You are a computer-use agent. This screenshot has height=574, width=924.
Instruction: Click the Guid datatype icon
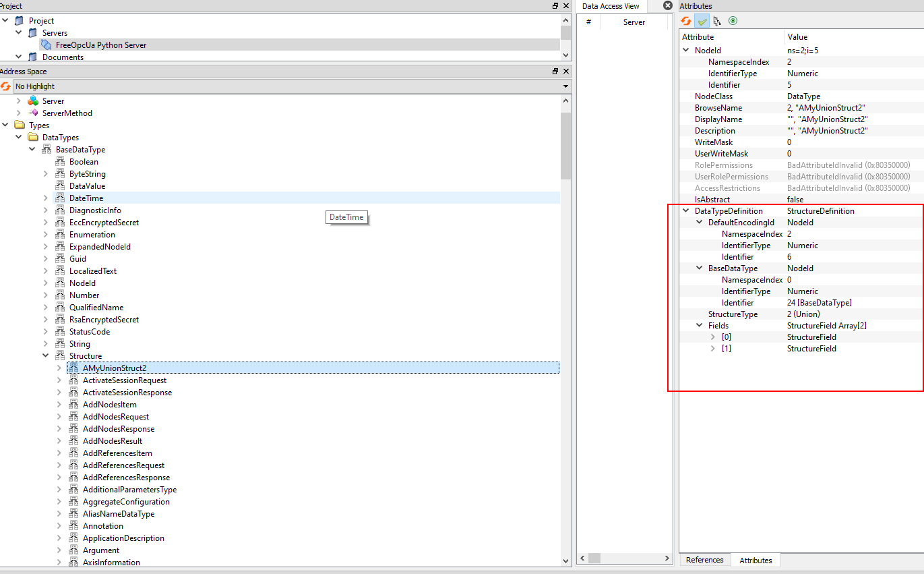pyautogui.click(x=60, y=259)
